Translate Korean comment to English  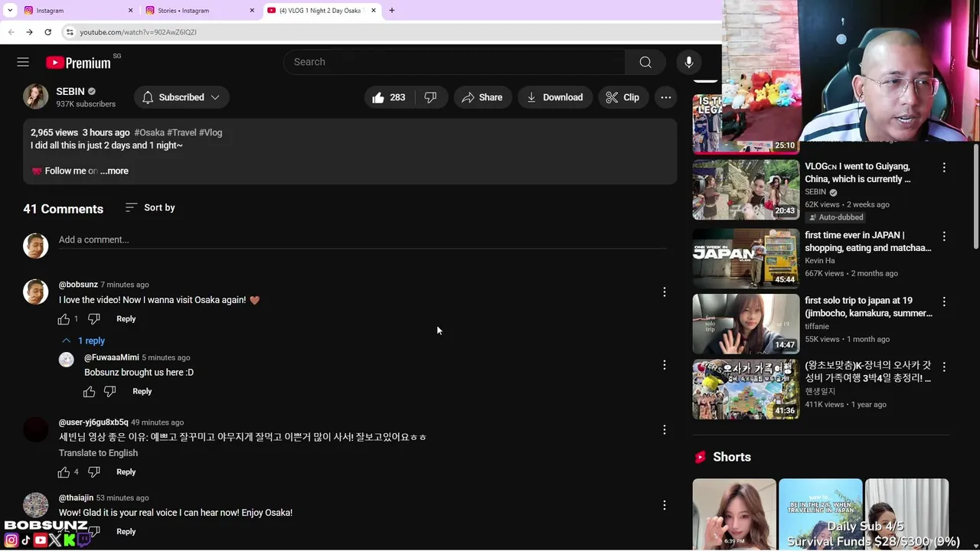(x=98, y=453)
